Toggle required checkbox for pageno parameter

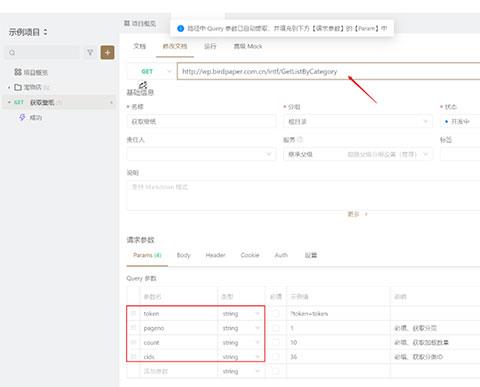(x=276, y=328)
